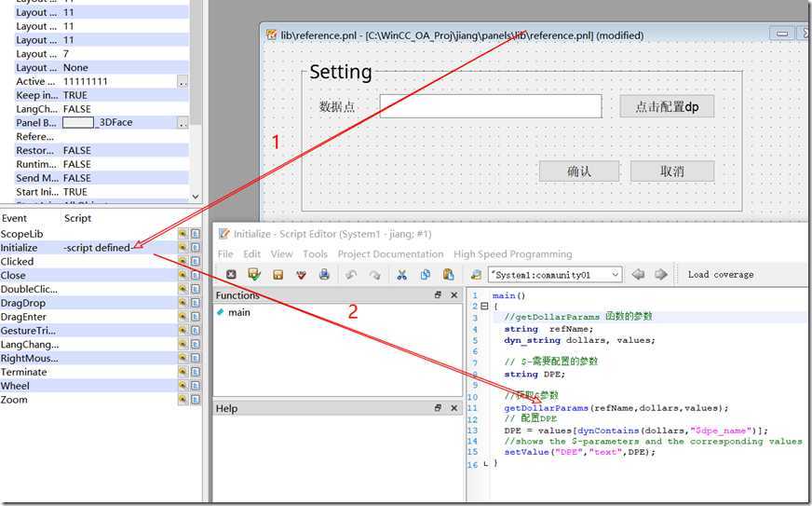
Task: Click the Start Ini... TRUE property row
Action: (101, 192)
